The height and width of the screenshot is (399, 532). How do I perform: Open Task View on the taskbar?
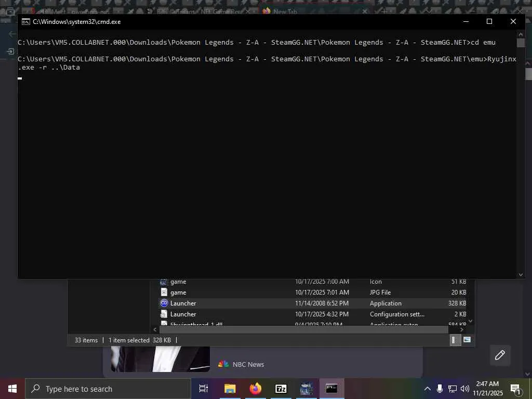[204, 389]
